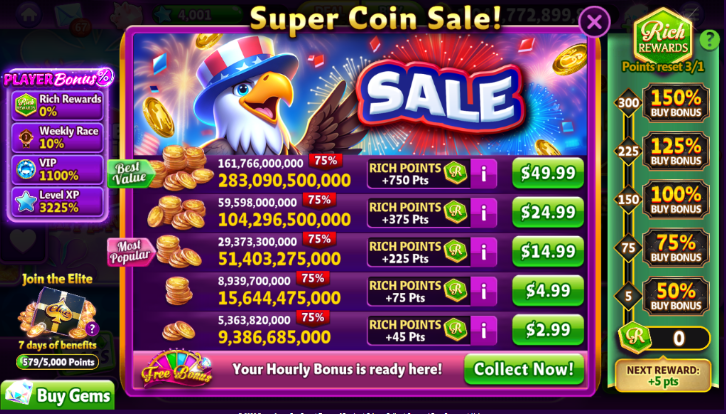The width and height of the screenshot is (726, 414).
Task: Select the Weekly Race 10% bonus entry
Action: 57,138
